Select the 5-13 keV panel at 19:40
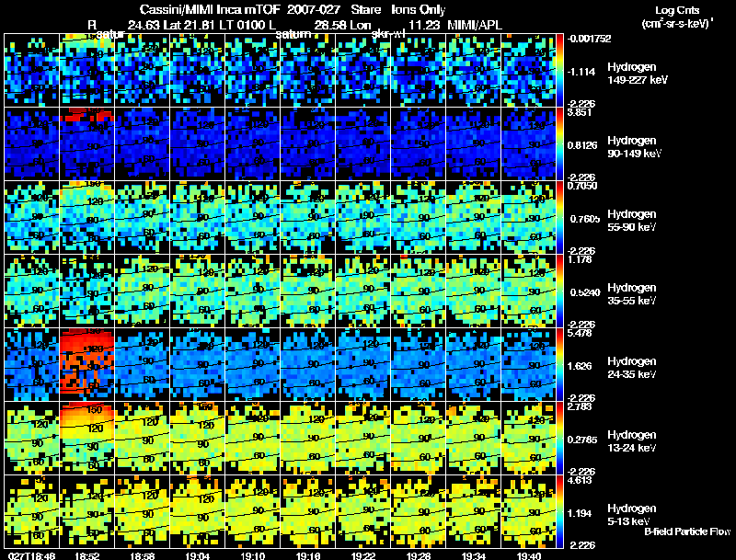This screenshot has width=736, height=560. pos(528,511)
